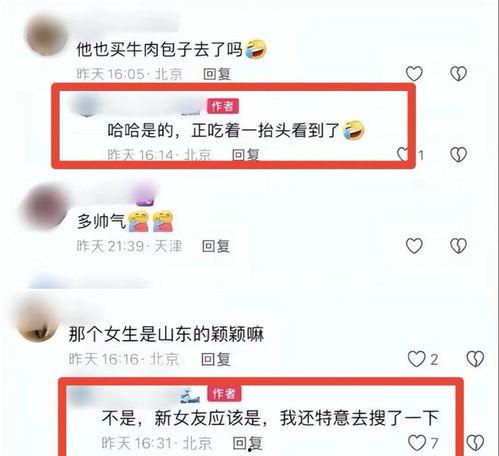Tap the 作者 badge on 哈哈是的 reply
The height and width of the screenshot is (456, 499).
click(223, 106)
